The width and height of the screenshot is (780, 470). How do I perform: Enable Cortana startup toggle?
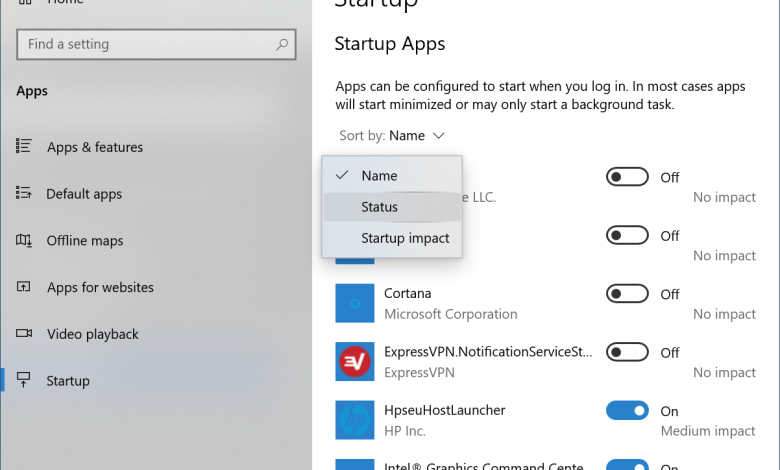click(x=627, y=293)
